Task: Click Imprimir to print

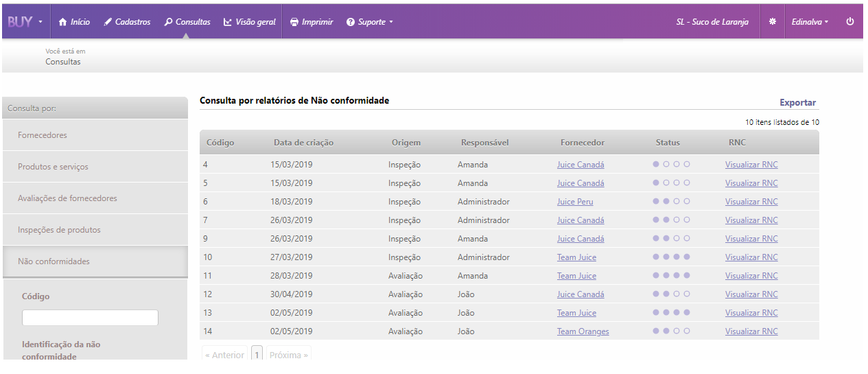Action: (312, 22)
